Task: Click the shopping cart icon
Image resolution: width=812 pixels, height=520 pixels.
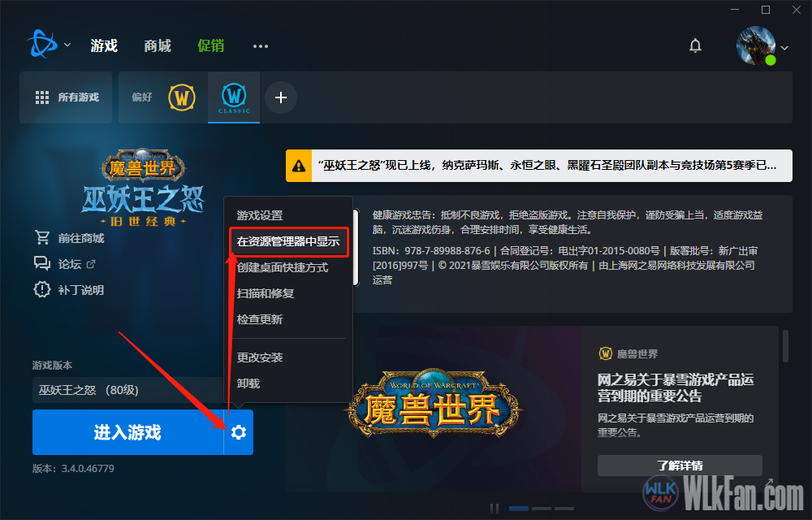Action: pos(42,238)
